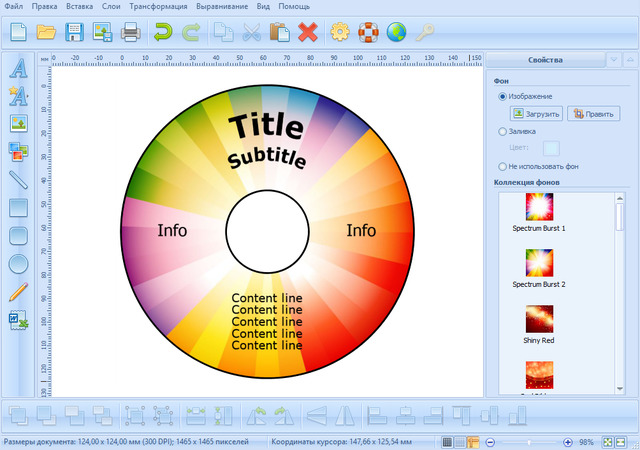Click the green Undo arrow
The image size is (640, 450).
[x=163, y=33]
